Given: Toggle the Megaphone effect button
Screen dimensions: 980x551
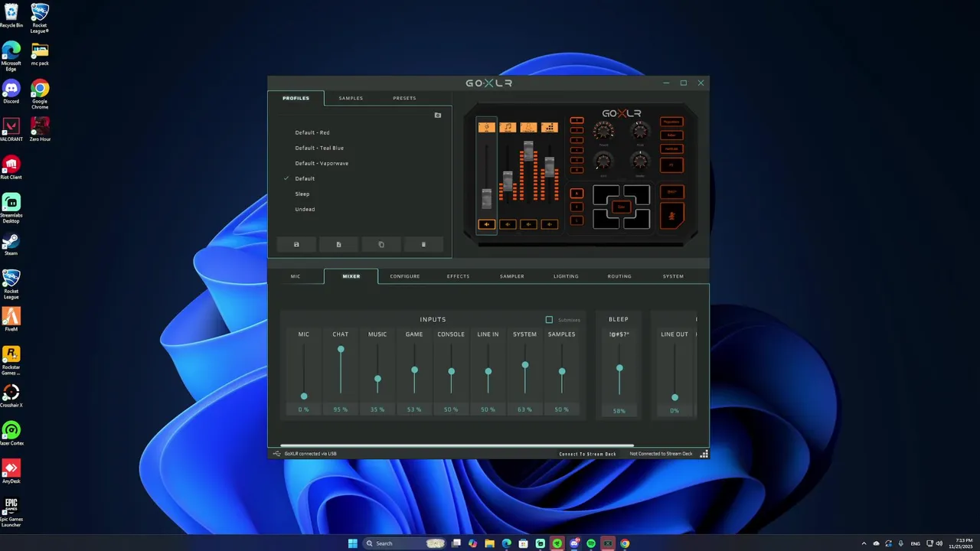Looking at the screenshot, I should pos(671,122).
